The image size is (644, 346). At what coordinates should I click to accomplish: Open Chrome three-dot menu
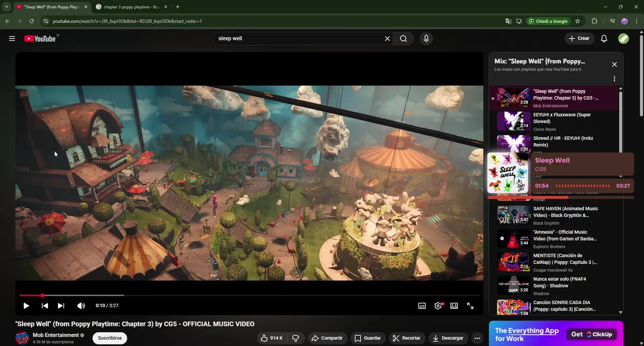[637, 21]
